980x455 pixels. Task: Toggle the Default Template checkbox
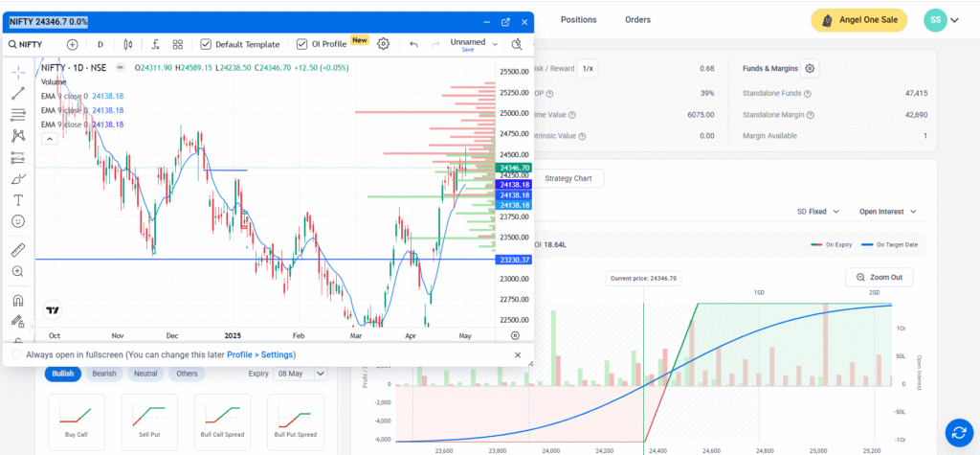pos(206,44)
